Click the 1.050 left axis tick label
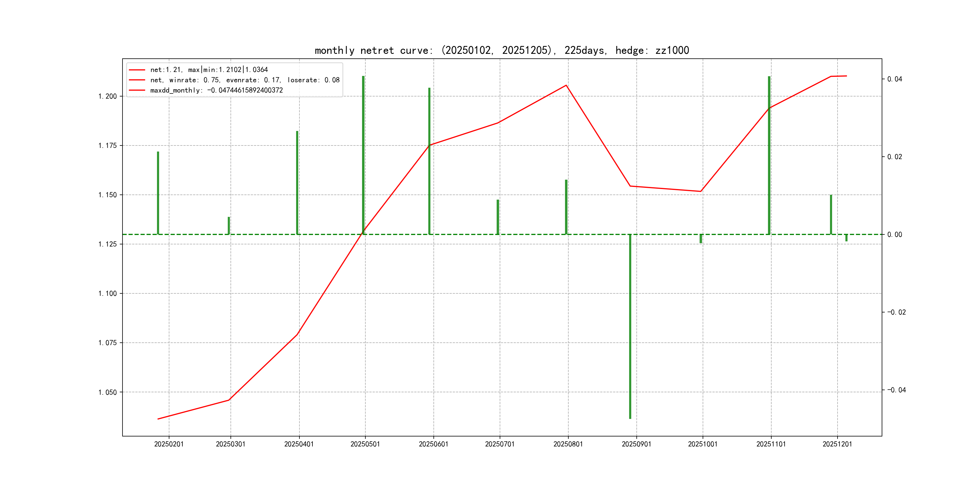This screenshot has width=980, height=490. tap(108, 392)
